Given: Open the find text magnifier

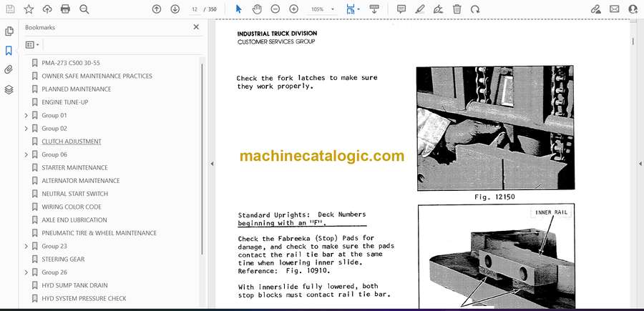Looking at the screenshot, I should click(84, 9).
